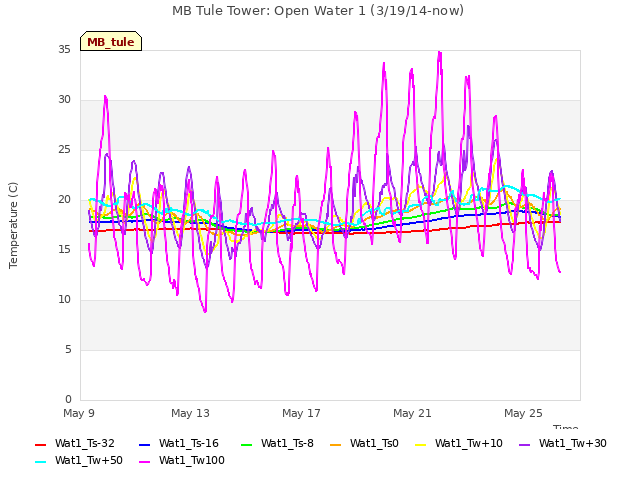Click the MB_tule annotation label
Screen dimensions: 640x480
(x=111, y=41)
